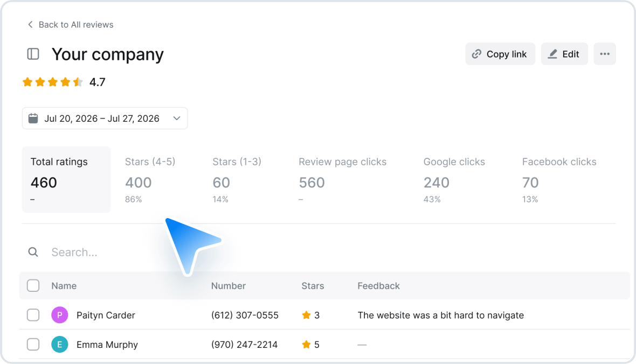
Task: Click phone number (612) 307-0555
Action: coord(245,315)
